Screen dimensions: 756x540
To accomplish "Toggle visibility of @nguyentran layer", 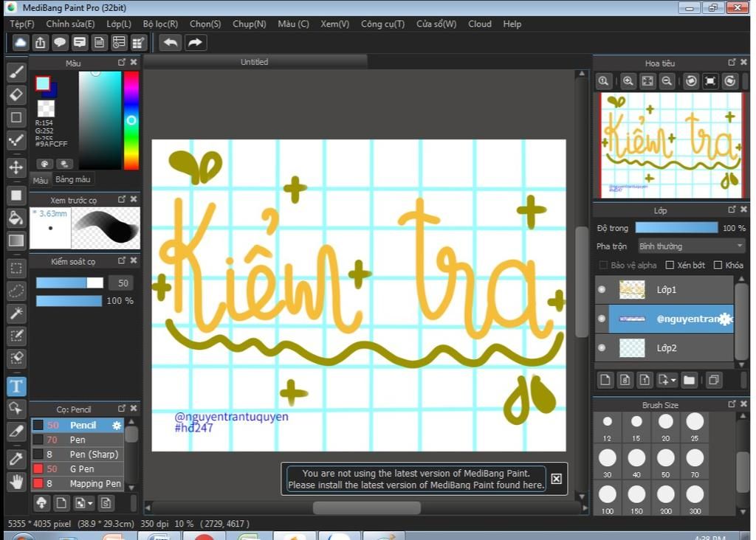I will (602, 319).
